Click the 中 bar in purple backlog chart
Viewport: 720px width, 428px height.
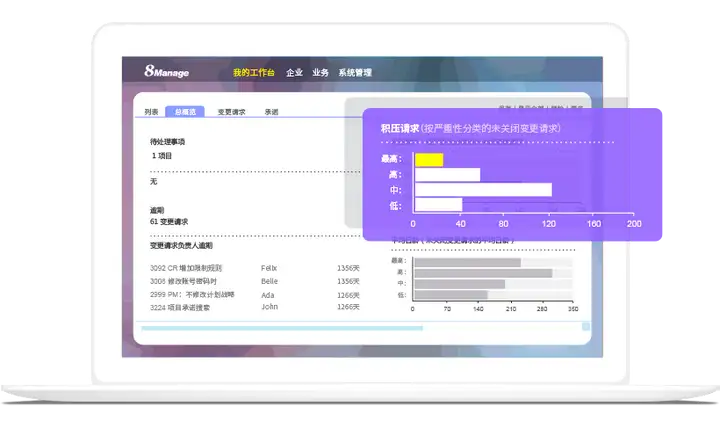484,190
